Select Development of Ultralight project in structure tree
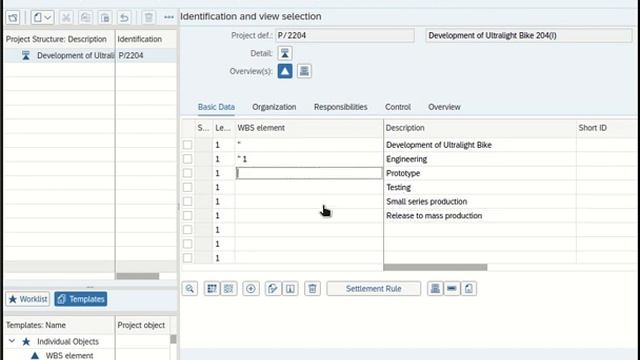640x360 pixels. tap(76, 56)
